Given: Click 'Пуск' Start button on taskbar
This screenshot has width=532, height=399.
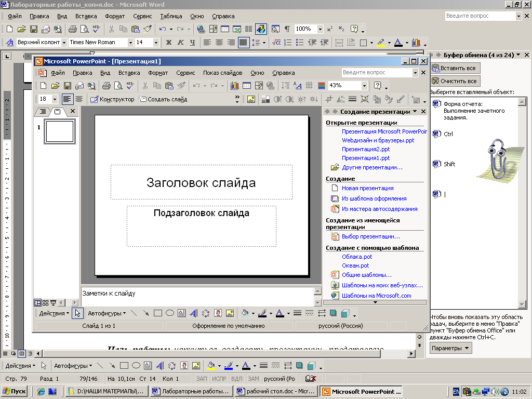Looking at the screenshot, I should (x=14, y=392).
